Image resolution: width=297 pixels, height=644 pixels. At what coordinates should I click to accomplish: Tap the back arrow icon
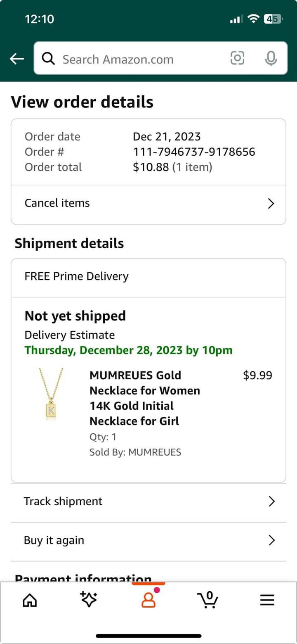coord(16,59)
